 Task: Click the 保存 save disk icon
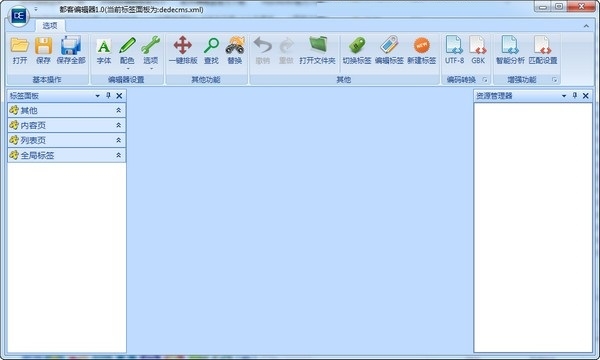44,46
